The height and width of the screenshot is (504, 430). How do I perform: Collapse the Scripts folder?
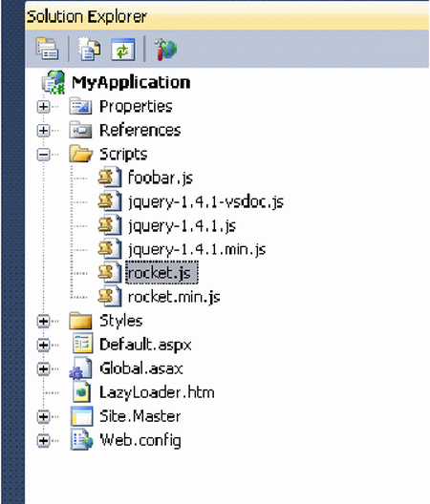[x=43, y=155]
